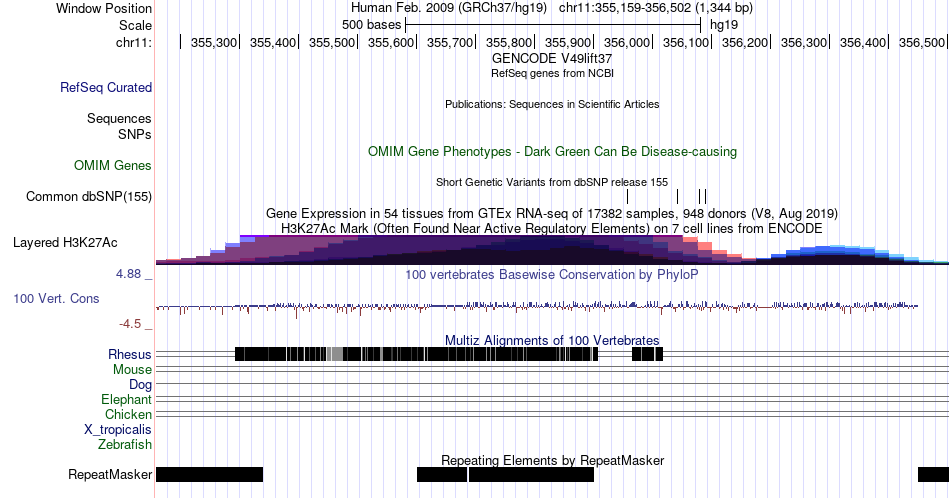Click Short Genetic Variants from dbSNP title
The image size is (950, 498).
click(552, 182)
